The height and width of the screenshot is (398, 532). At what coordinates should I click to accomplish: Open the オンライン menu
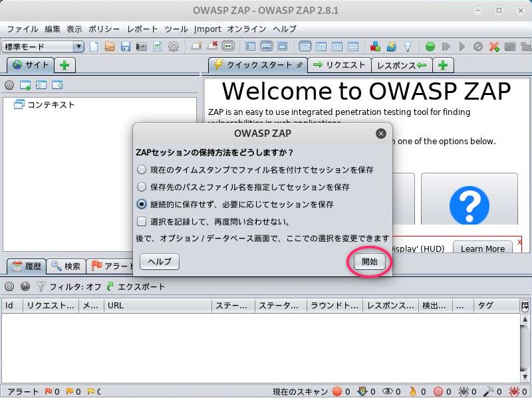click(247, 29)
